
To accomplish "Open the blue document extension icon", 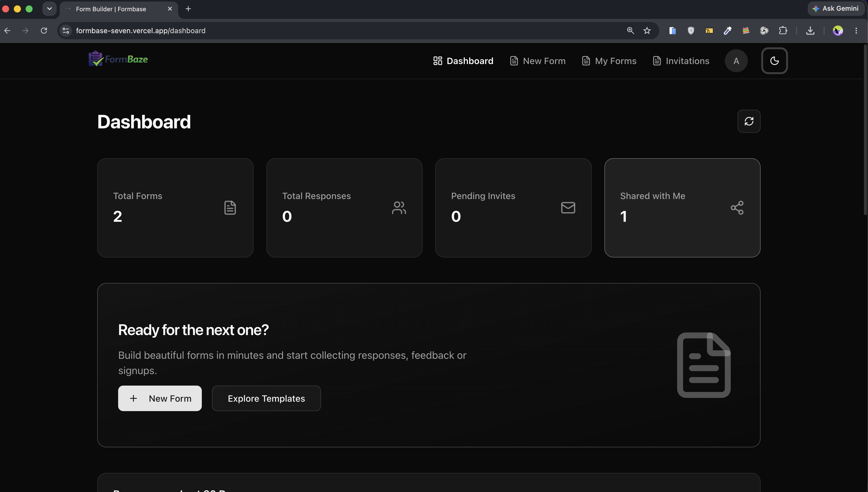I will coord(672,31).
